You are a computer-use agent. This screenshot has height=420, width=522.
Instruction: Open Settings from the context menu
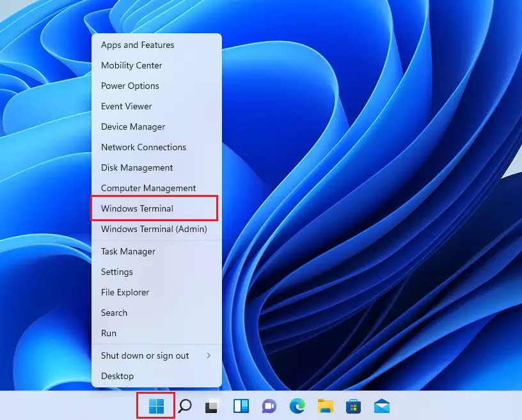(157, 272)
